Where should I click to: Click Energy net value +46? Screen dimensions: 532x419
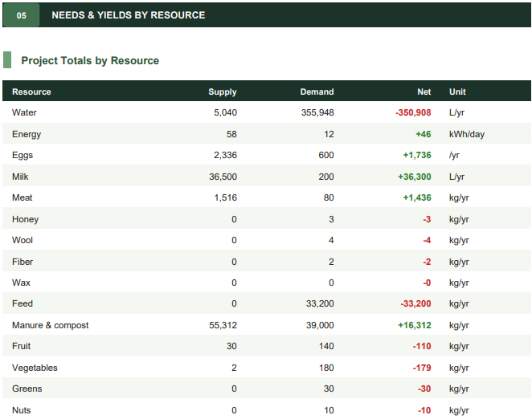424,134
